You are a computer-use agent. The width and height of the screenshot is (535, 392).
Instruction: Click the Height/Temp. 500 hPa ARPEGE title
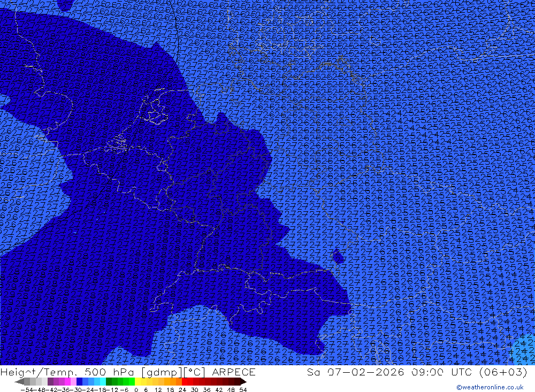point(128,372)
